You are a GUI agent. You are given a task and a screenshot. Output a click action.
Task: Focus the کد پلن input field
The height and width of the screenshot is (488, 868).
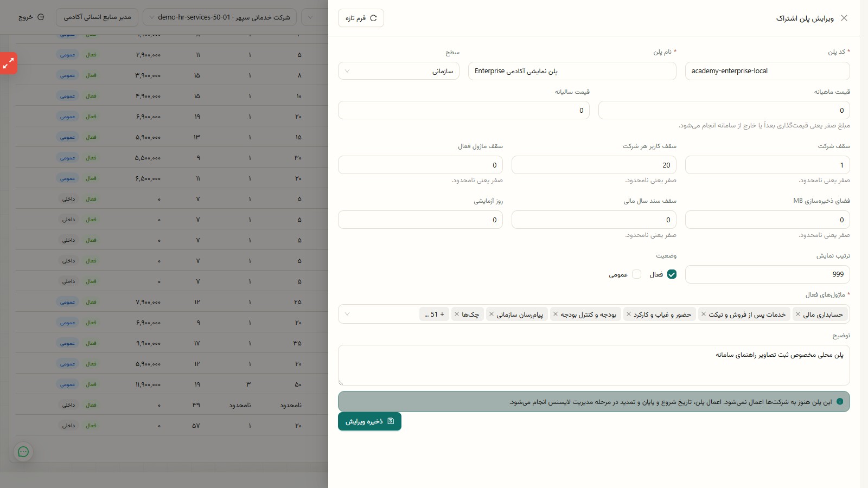768,71
